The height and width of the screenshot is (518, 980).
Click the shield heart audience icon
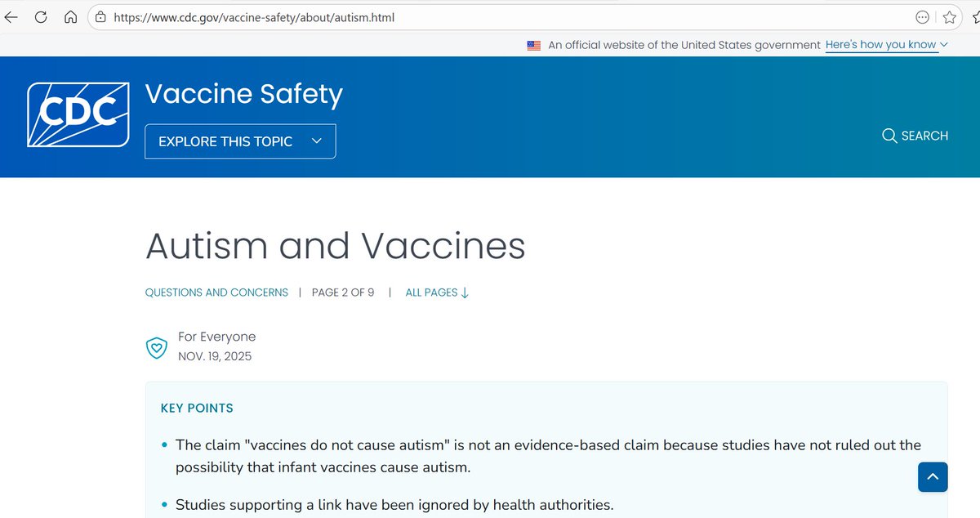(x=156, y=348)
